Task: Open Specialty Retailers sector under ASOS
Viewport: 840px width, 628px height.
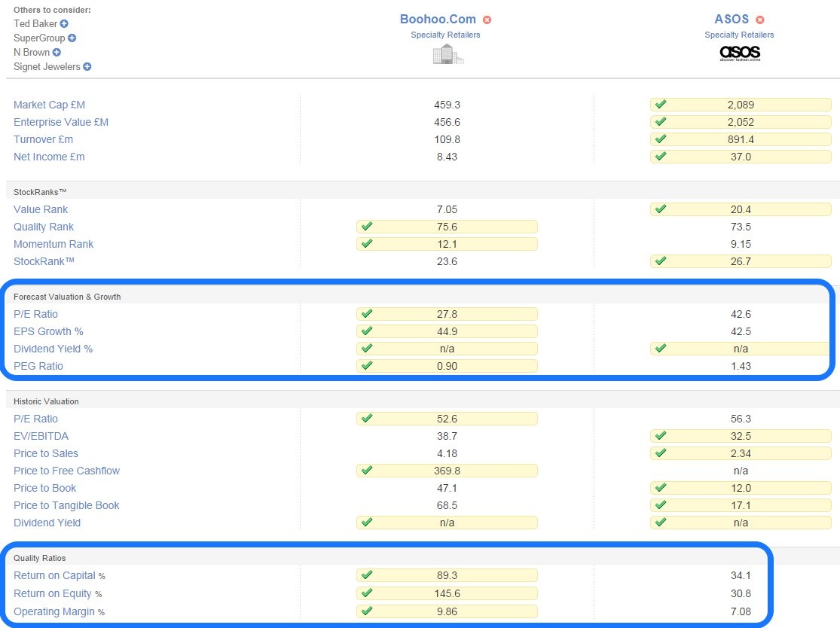Action: click(x=739, y=35)
